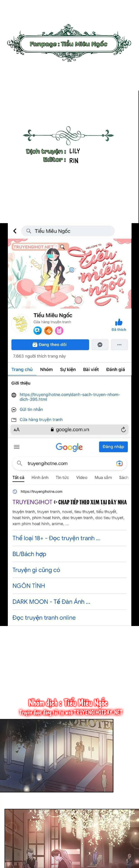
Task: Open the truyengihotne.com page link
Action: (70, 397)
